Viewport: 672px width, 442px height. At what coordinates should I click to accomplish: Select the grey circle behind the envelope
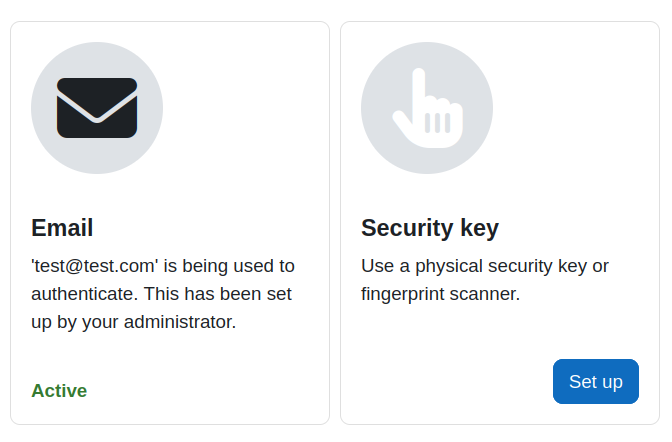point(97,108)
